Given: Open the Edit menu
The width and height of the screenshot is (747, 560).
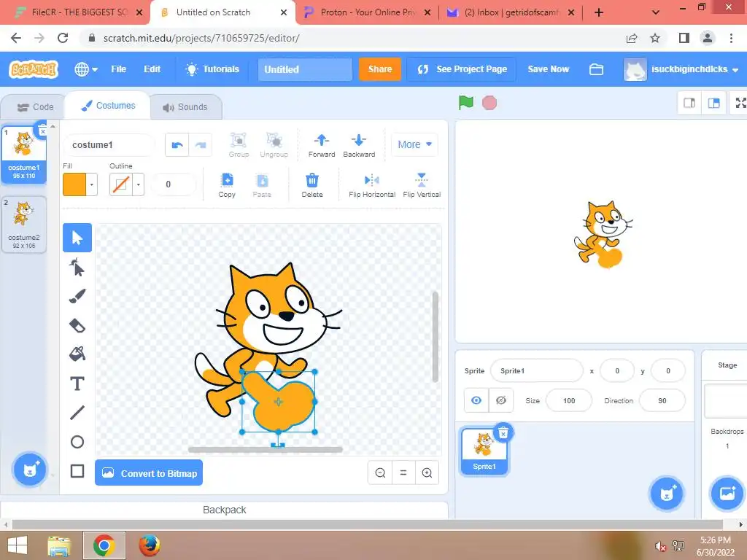Looking at the screenshot, I should 152,69.
